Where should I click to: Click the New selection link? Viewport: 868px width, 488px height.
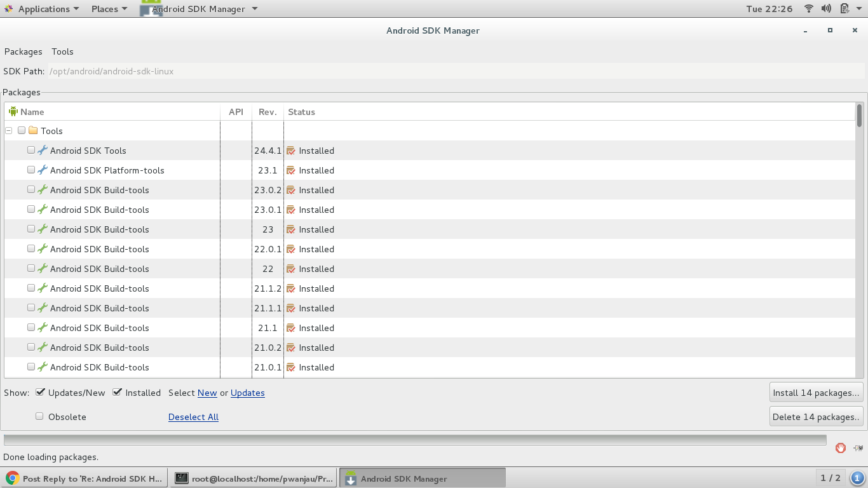click(x=207, y=393)
